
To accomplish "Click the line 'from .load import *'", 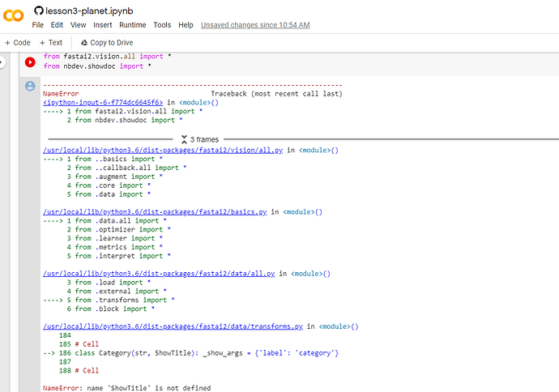I will 113,283.
